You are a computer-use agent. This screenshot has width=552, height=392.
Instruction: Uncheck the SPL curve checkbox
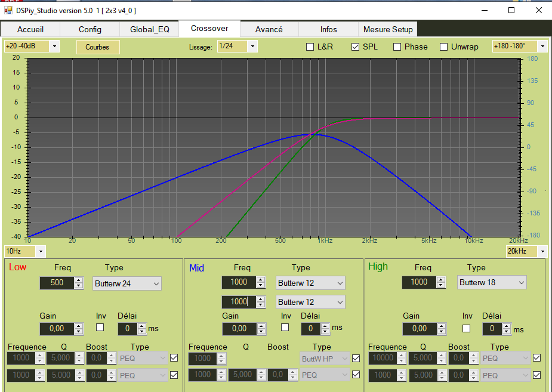[356, 47]
